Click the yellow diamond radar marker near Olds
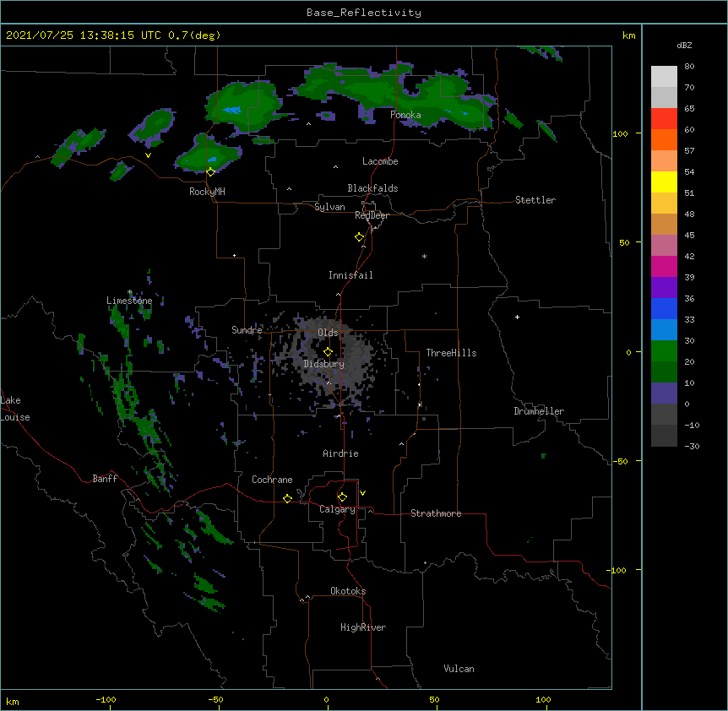The image size is (728, 711). [x=328, y=352]
